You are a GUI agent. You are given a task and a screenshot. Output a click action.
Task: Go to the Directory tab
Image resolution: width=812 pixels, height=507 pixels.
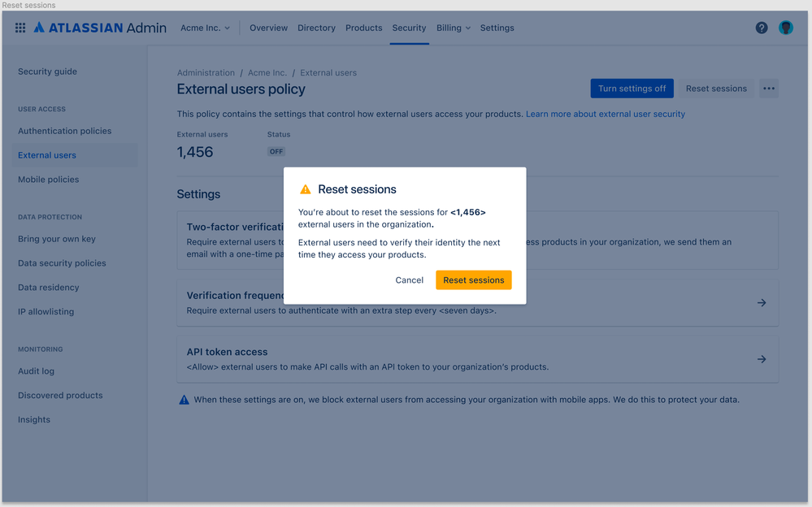pos(316,28)
